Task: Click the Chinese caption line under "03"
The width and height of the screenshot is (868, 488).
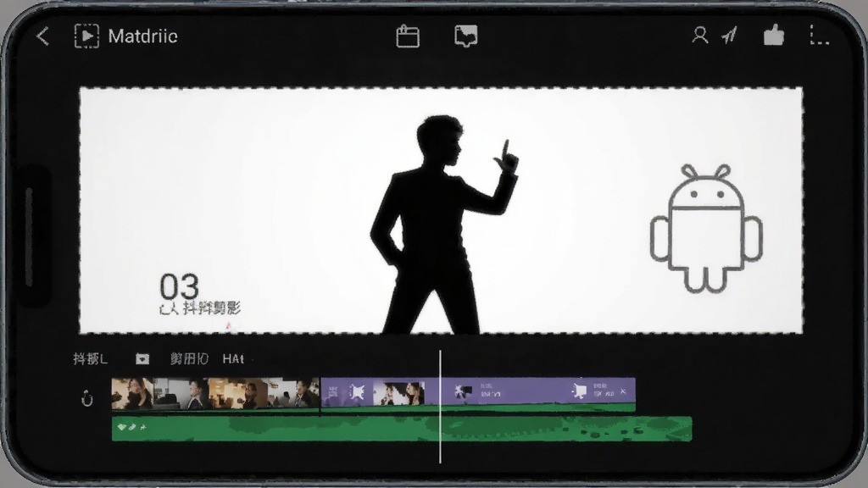Action: click(x=200, y=308)
